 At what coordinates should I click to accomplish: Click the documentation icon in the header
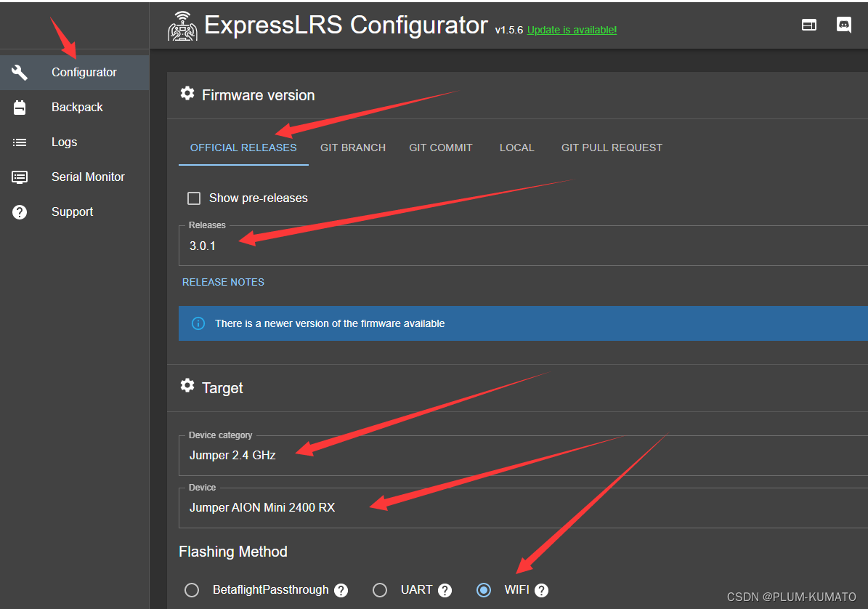click(x=809, y=24)
